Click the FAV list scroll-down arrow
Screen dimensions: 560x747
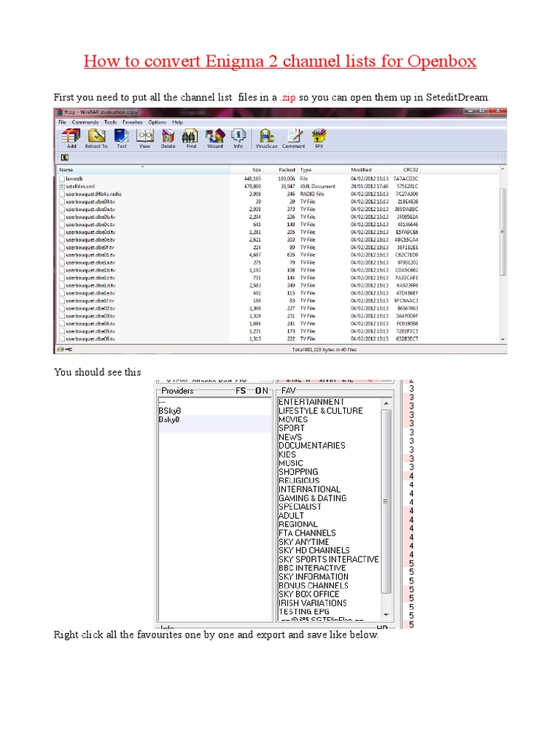point(386,615)
